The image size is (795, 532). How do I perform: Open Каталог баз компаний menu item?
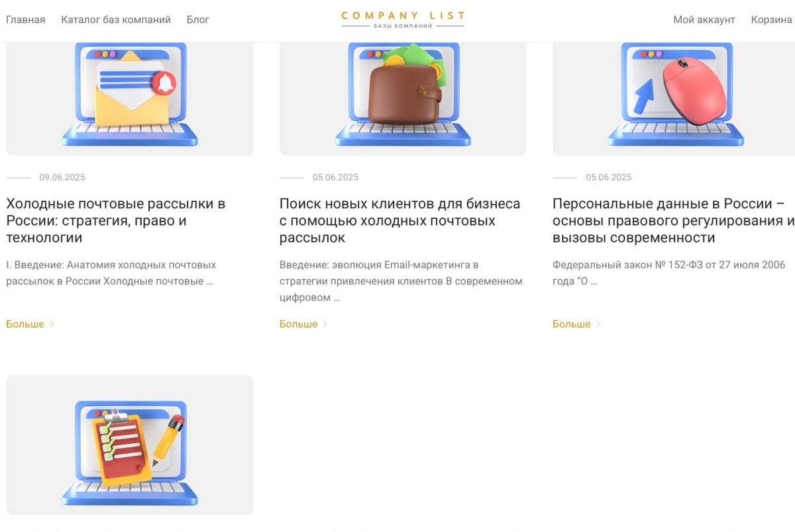(116, 20)
